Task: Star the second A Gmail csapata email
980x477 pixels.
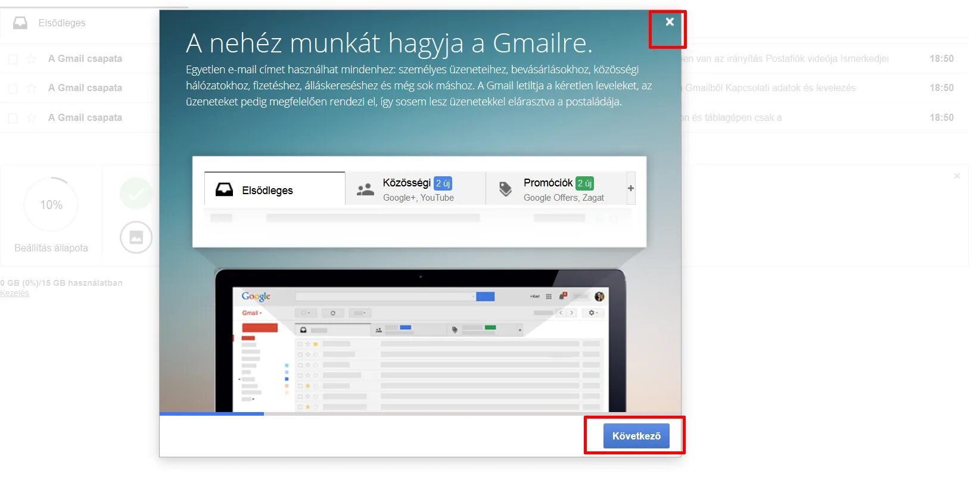Action: pos(31,88)
